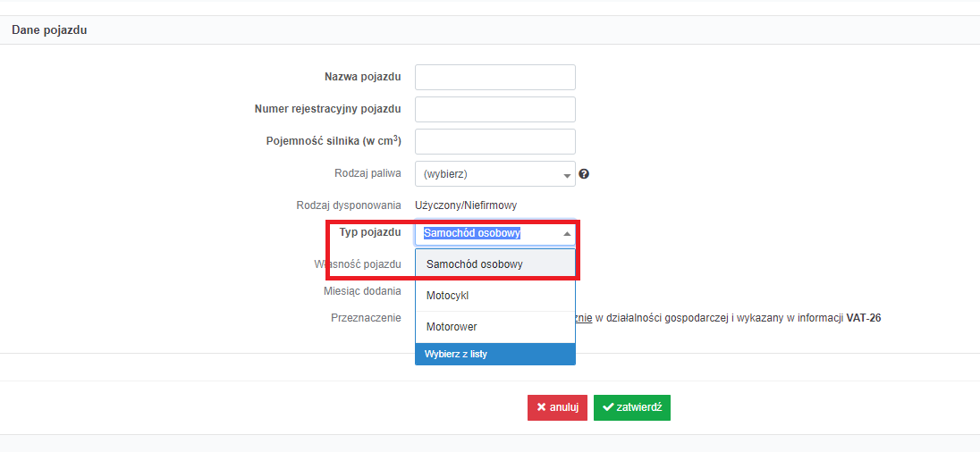Click the (wybierz) placeholder in fuel type box
This screenshot has width=980, height=452.
click(x=445, y=174)
